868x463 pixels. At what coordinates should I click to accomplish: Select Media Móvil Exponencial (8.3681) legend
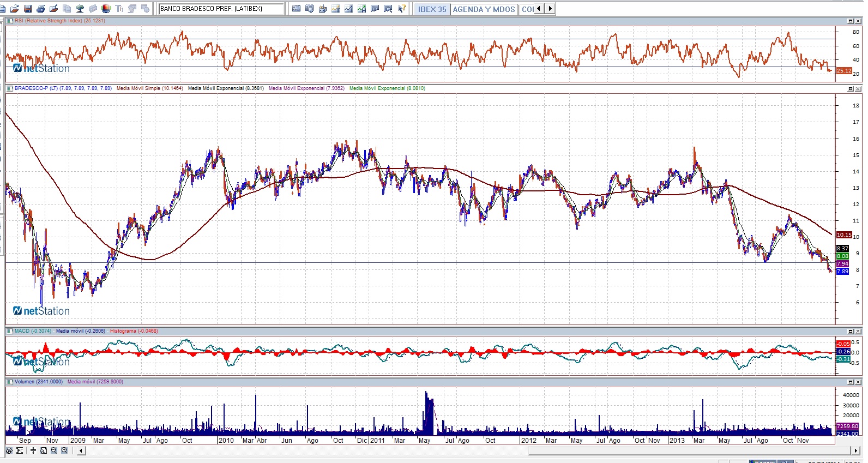coord(226,88)
